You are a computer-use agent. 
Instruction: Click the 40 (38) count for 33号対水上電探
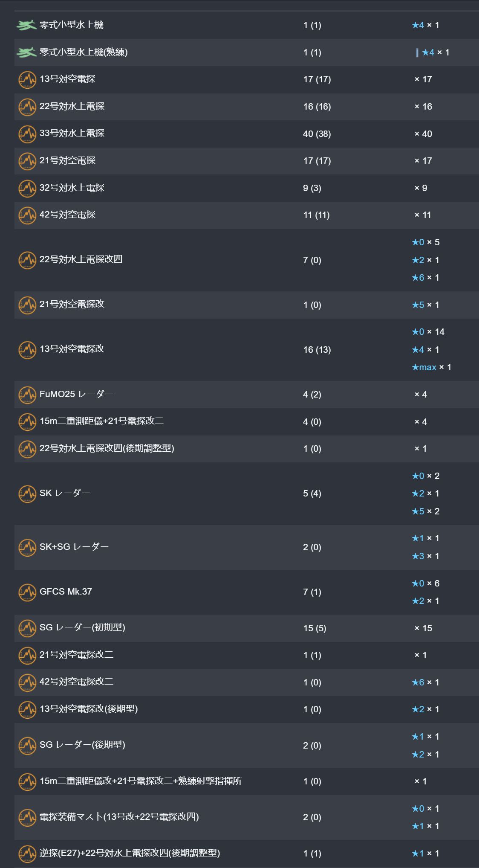[x=317, y=134]
